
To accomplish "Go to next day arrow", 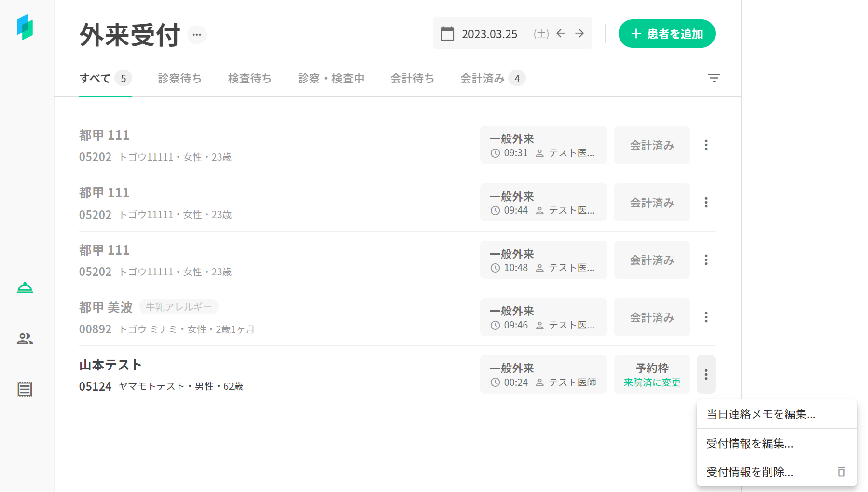I will coord(579,33).
